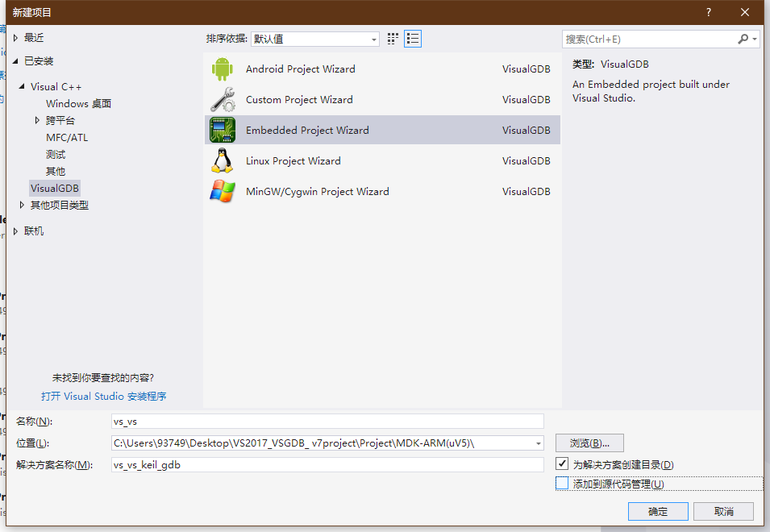Screen dimensions: 770x532
Task: Open the location path dropdown arrow
Action: 539,443
